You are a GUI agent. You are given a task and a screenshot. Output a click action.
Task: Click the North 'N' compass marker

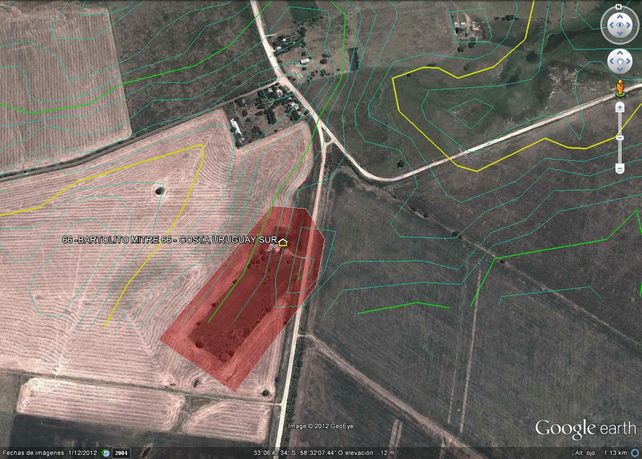point(619,7)
